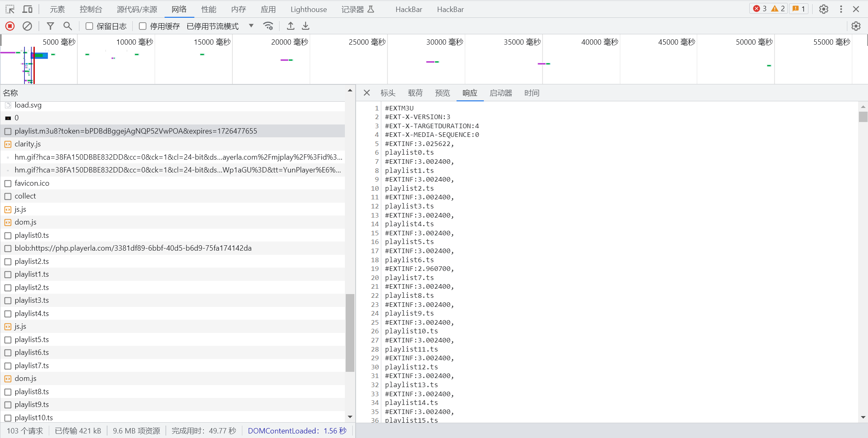Select the clarity.js request
The height and width of the screenshot is (438, 868).
[172, 144]
